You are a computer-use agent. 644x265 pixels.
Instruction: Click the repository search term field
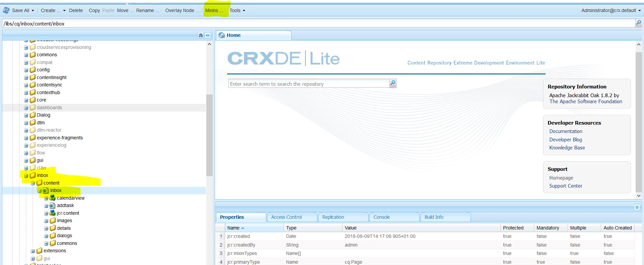click(x=309, y=84)
